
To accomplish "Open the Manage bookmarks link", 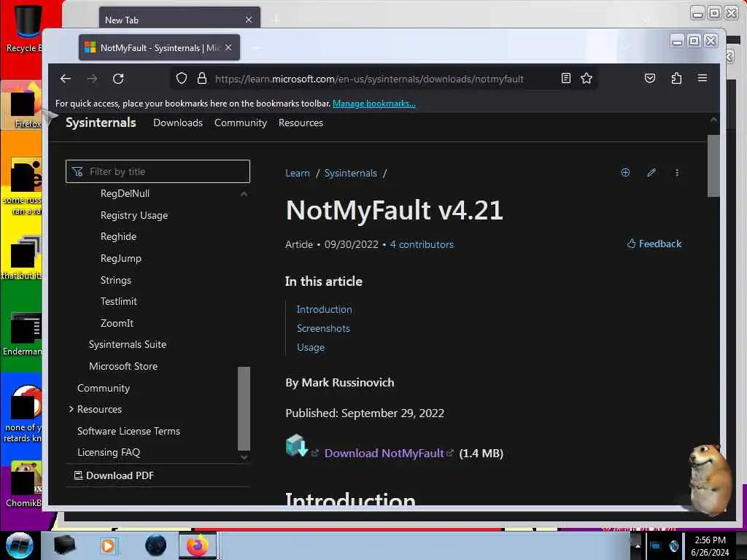I will click(x=374, y=104).
